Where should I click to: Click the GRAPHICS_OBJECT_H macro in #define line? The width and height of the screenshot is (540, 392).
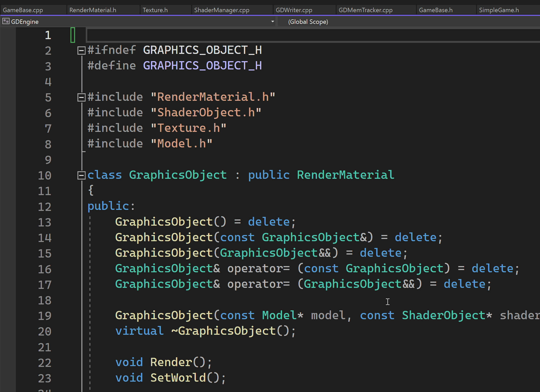[x=202, y=66]
